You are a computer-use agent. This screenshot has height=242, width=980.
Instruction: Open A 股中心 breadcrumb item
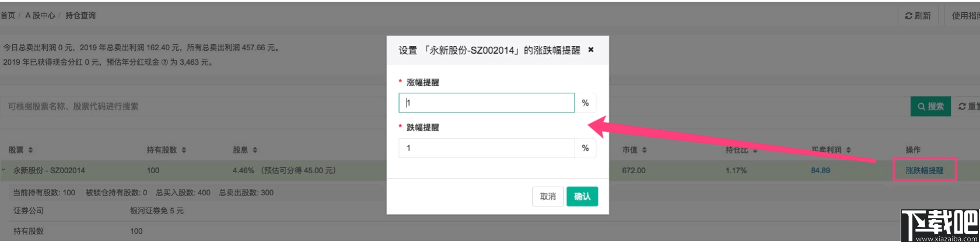(40, 16)
